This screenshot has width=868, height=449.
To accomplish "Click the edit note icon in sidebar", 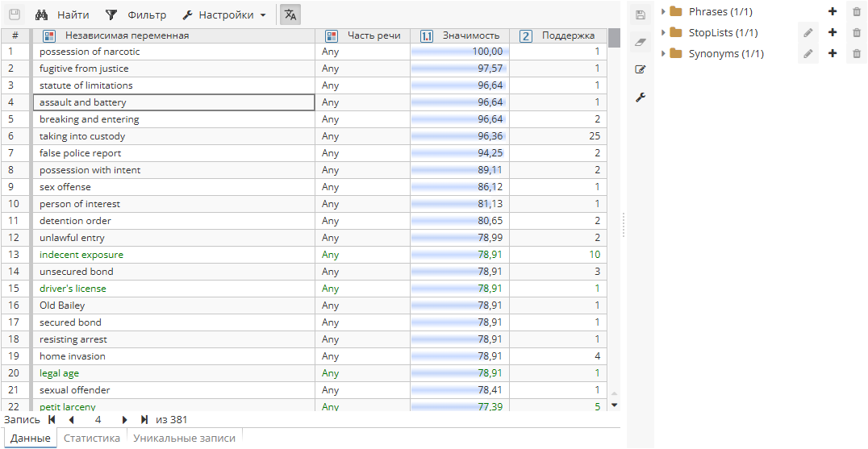I will point(641,69).
